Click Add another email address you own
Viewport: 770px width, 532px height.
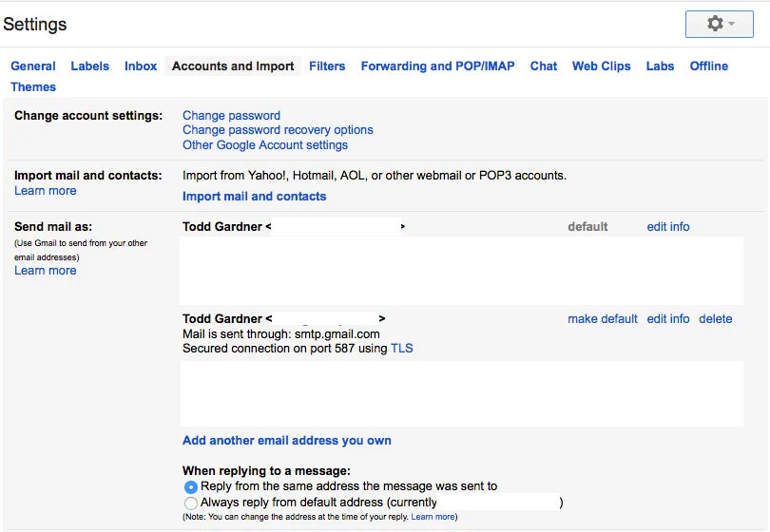(287, 440)
